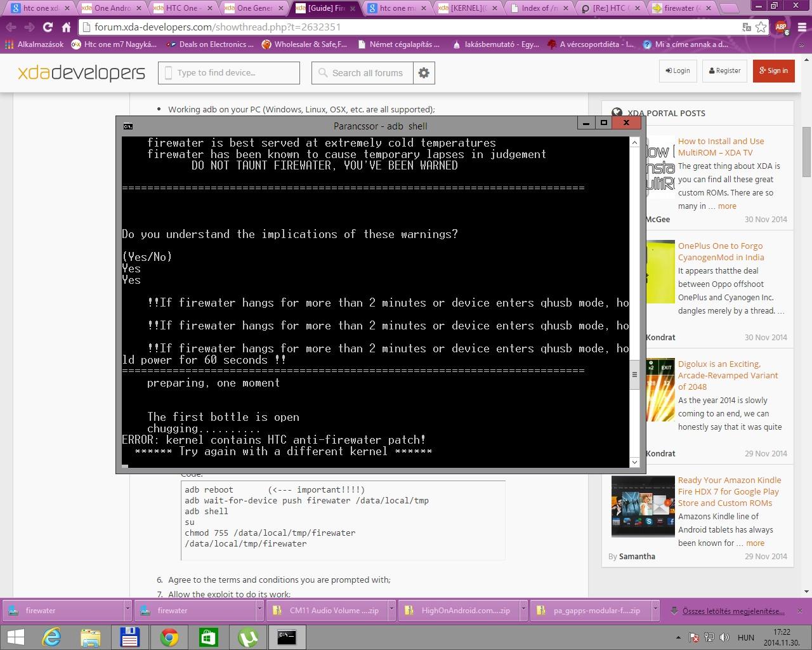Switch to the HTC One browser tab
The width and height of the screenshot is (812, 650).
point(181,8)
